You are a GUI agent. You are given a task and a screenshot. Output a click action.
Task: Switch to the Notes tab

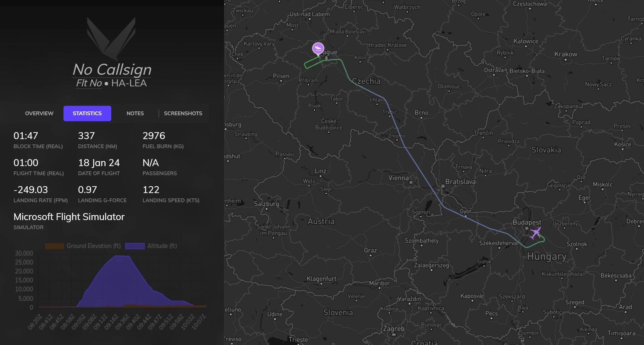pyautogui.click(x=135, y=113)
